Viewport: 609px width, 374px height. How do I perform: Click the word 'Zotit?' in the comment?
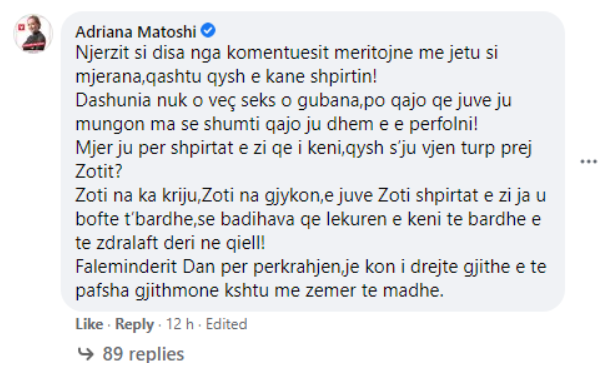pyautogui.click(x=99, y=171)
